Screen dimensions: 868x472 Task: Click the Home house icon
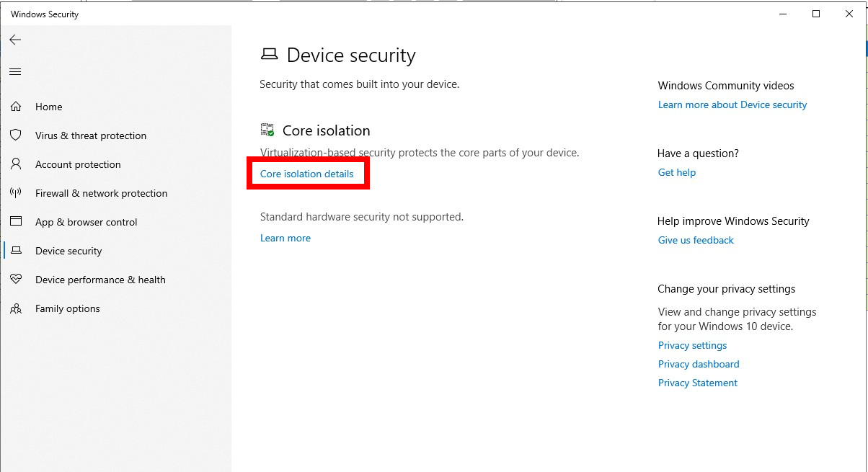[16, 107]
